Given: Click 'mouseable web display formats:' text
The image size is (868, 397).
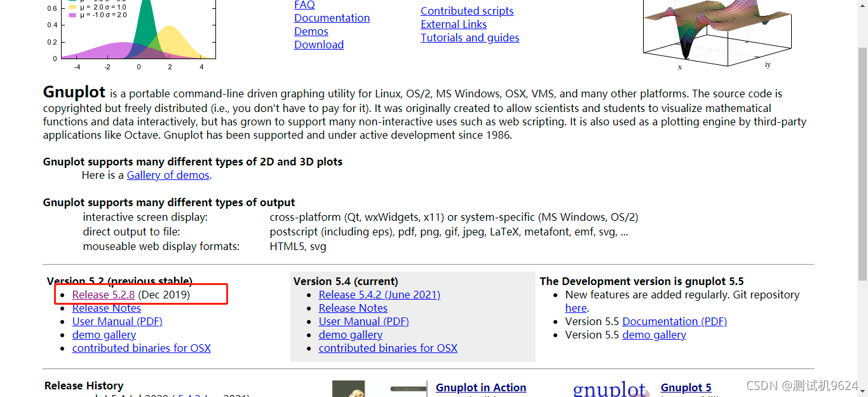Looking at the screenshot, I should [x=161, y=246].
